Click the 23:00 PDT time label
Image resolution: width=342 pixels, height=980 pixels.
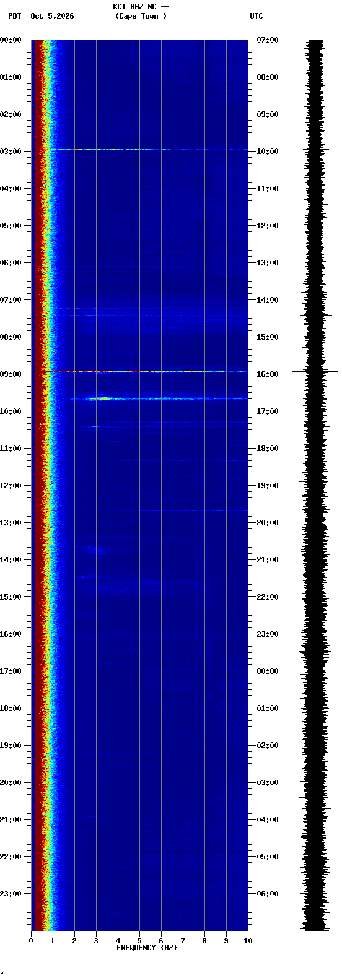click(11, 894)
